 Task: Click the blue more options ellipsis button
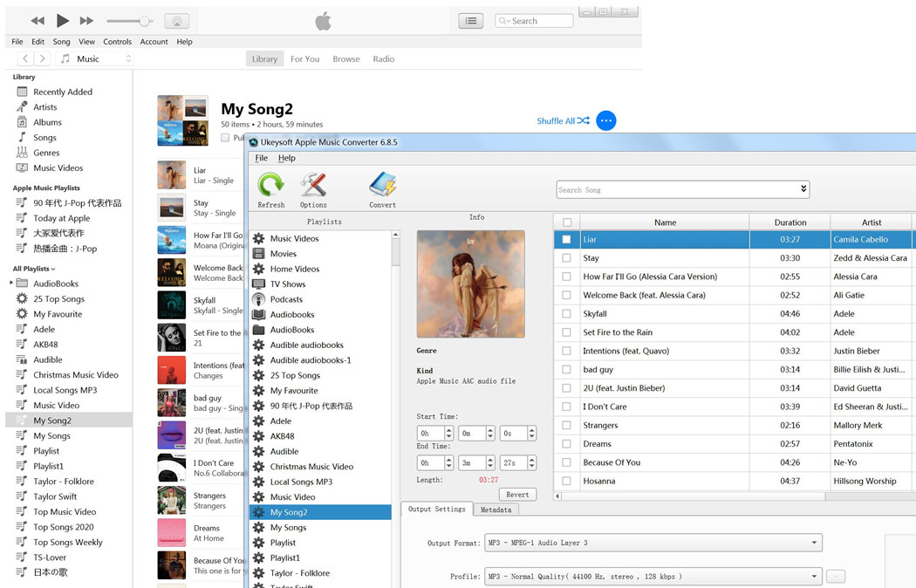coord(606,121)
